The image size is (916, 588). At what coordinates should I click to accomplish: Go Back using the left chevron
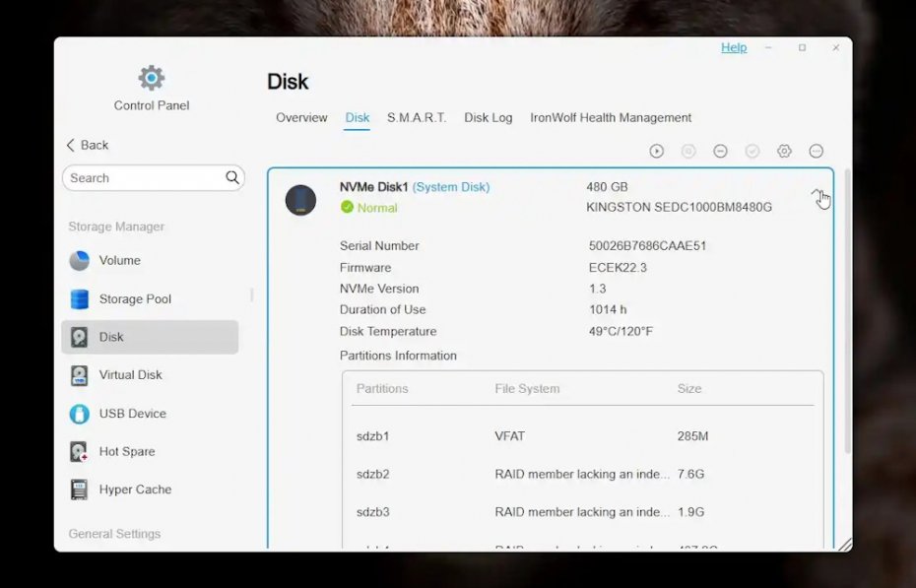[x=88, y=145]
